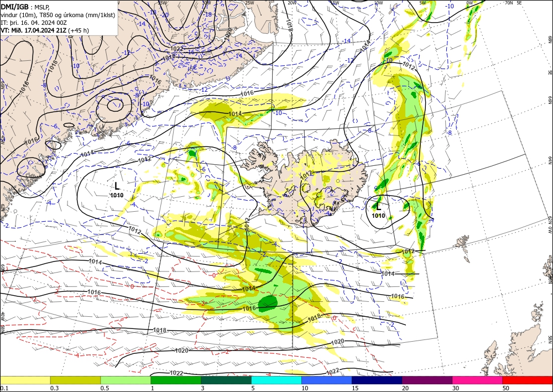Image resolution: width=553 pixels, height=392 pixels.
Task: Click the 1010 value under the eastern L
Action: 378,216
